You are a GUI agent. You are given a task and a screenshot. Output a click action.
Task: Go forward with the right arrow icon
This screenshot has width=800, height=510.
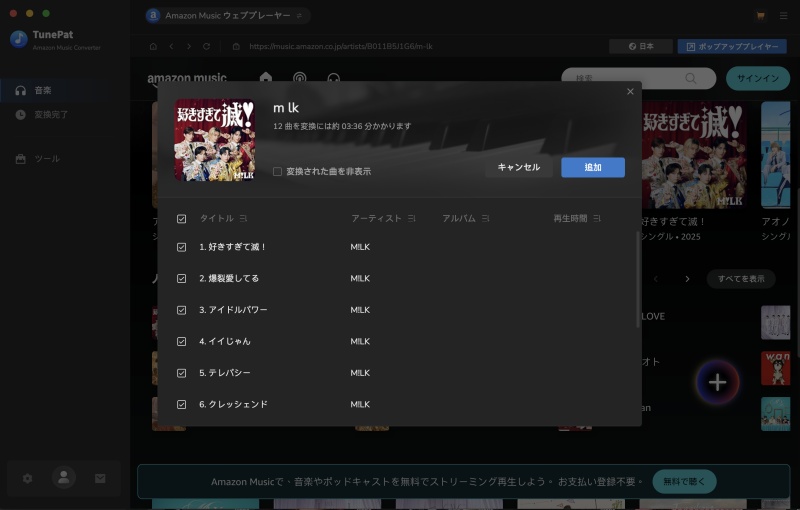(x=189, y=46)
